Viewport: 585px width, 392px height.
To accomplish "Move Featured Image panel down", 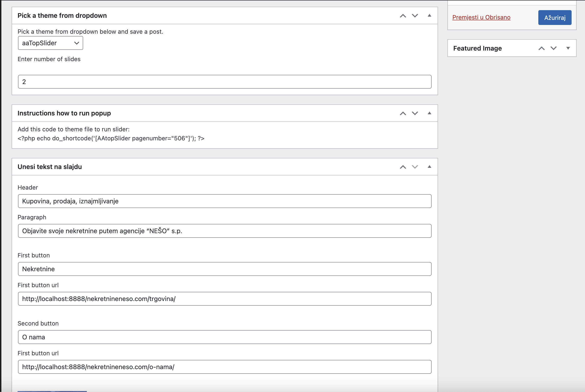I will (x=554, y=48).
